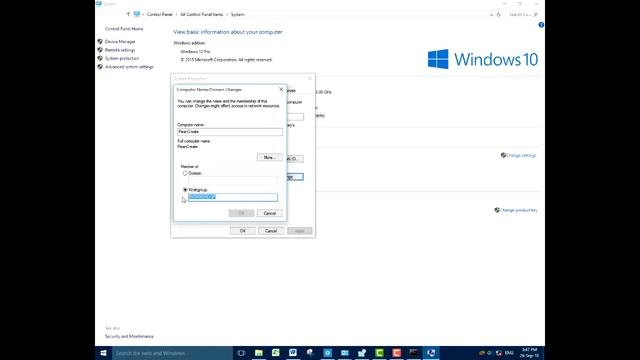Open Task View in the taskbar
This screenshot has height=360, width=640.
click(241, 353)
